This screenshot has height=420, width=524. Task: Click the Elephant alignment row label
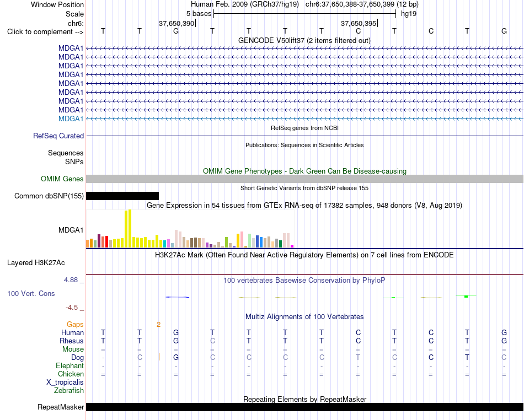pos(69,366)
